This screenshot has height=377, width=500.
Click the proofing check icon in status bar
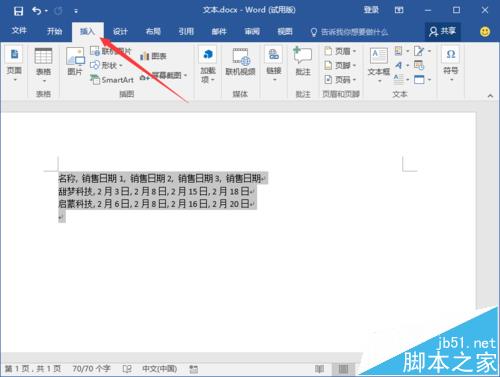[127, 369]
